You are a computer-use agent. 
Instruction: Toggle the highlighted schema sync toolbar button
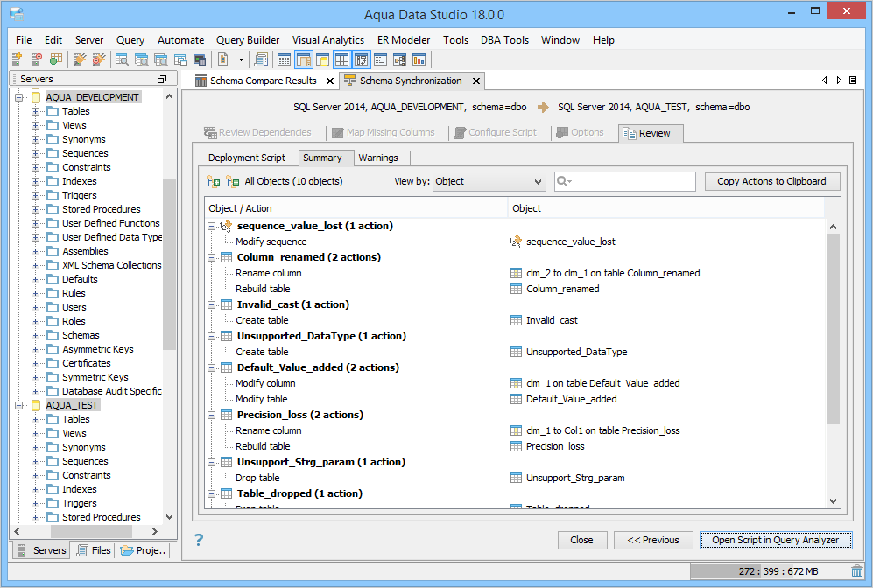362,59
